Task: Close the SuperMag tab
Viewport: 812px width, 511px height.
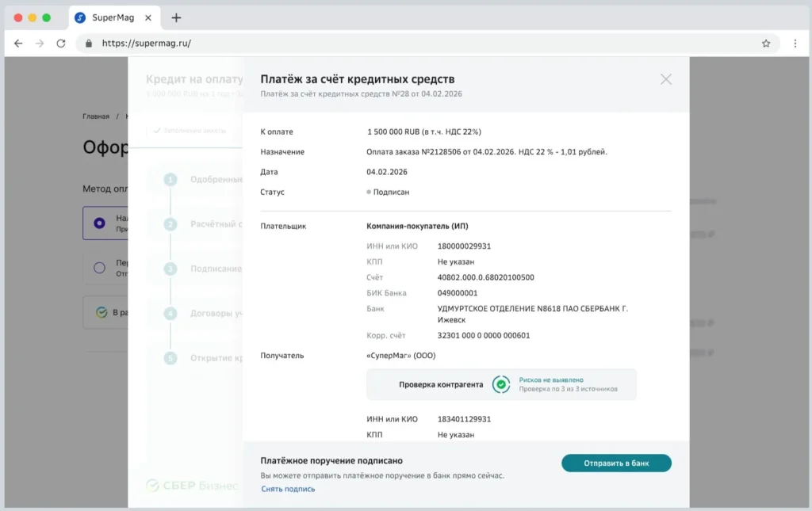Action: 148,17
